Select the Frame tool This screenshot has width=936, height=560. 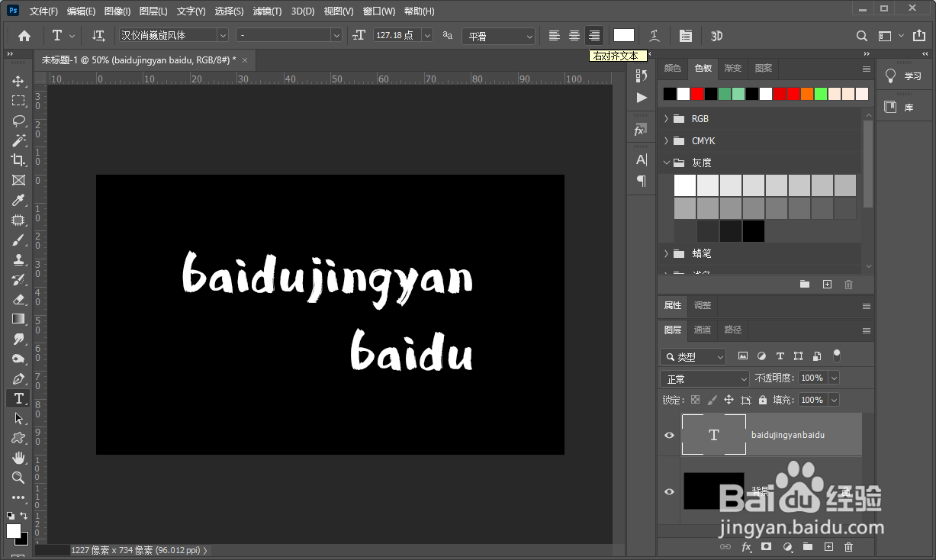point(18,180)
